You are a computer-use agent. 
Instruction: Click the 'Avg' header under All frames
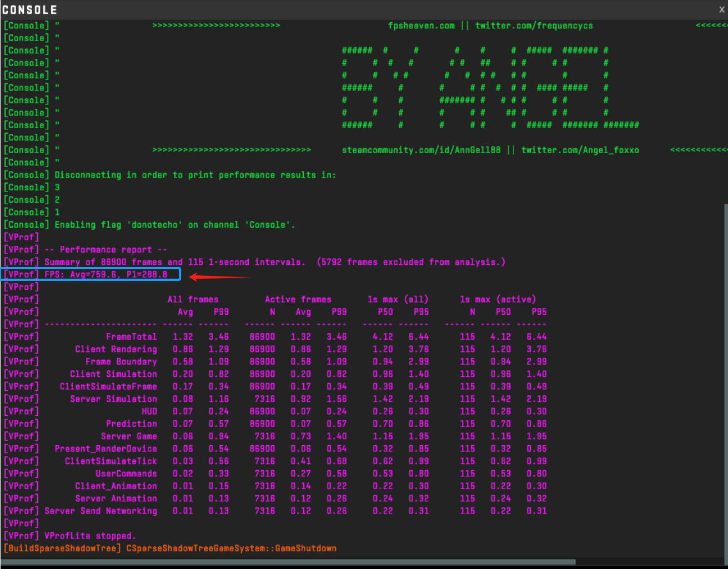tap(185, 312)
